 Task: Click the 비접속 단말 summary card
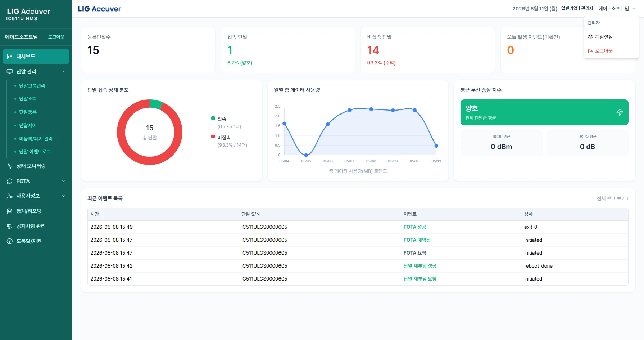point(428,50)
